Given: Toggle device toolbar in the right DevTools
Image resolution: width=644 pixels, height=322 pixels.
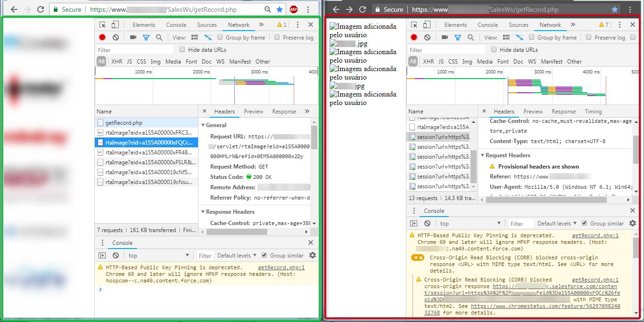Looking at the screenshot, I should coord(427,25).
